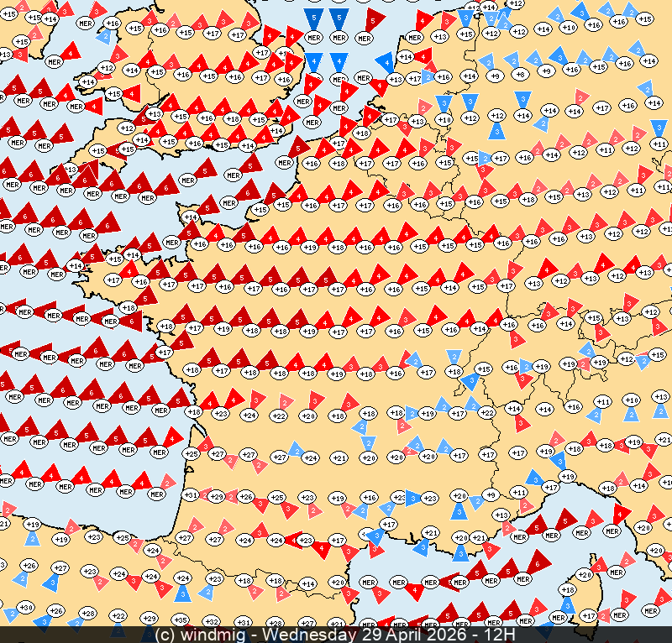Click blue arrow between the two +23 labels
Screen dimensions: 672x643
click(x=412, y=496)
